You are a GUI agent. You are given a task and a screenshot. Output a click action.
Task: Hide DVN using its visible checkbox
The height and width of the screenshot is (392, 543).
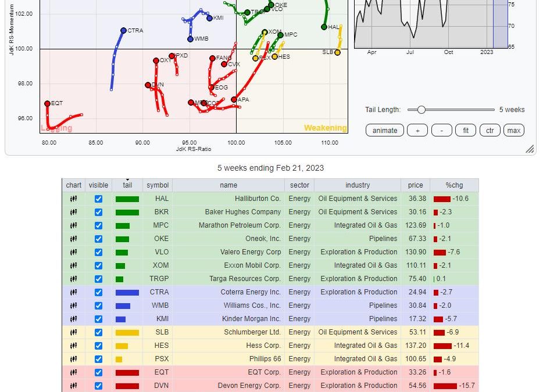tap(98, 386)
